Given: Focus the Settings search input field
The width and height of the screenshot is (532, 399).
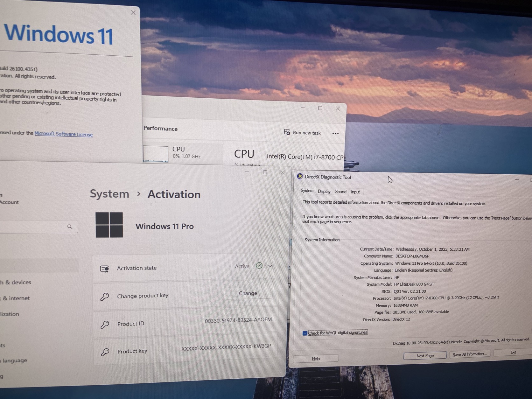Looking at the screenshot, I should click(x=38, y=227).
